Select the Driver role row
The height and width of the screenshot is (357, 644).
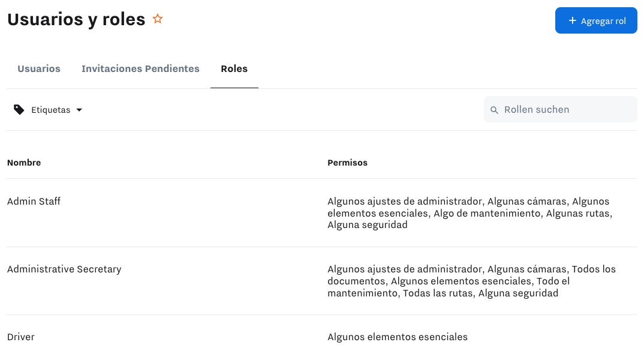coord(21,337)
